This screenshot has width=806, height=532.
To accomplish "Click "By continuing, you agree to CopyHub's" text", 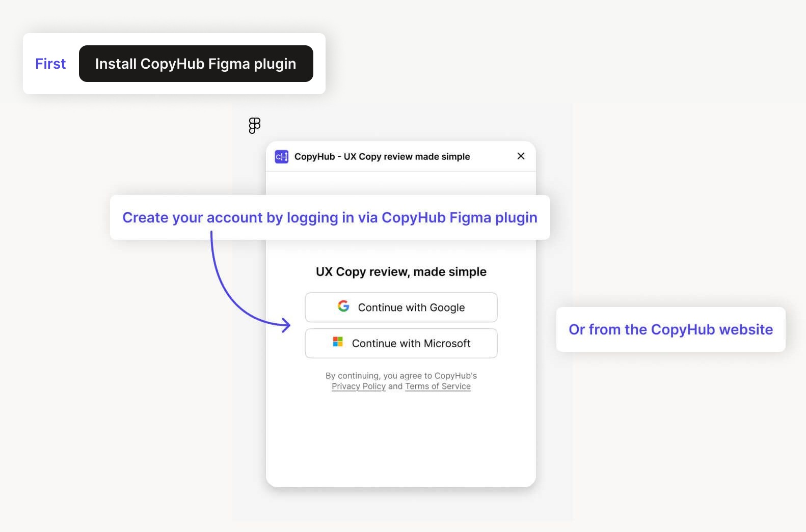I will click(401, 376).
